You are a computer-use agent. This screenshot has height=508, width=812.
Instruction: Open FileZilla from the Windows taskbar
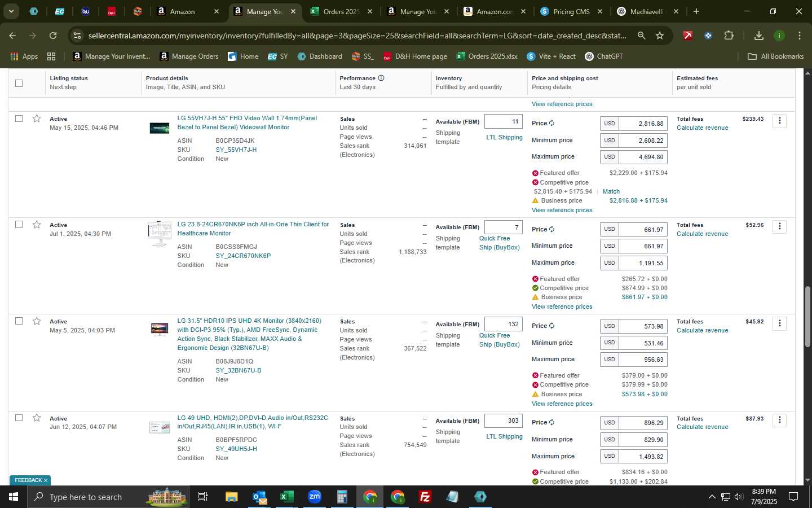(425, 497)
